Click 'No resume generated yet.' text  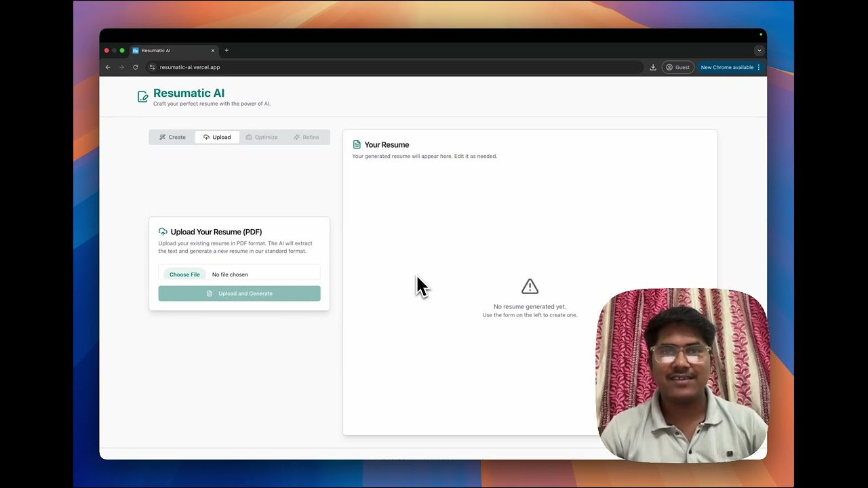coord(530,306)
